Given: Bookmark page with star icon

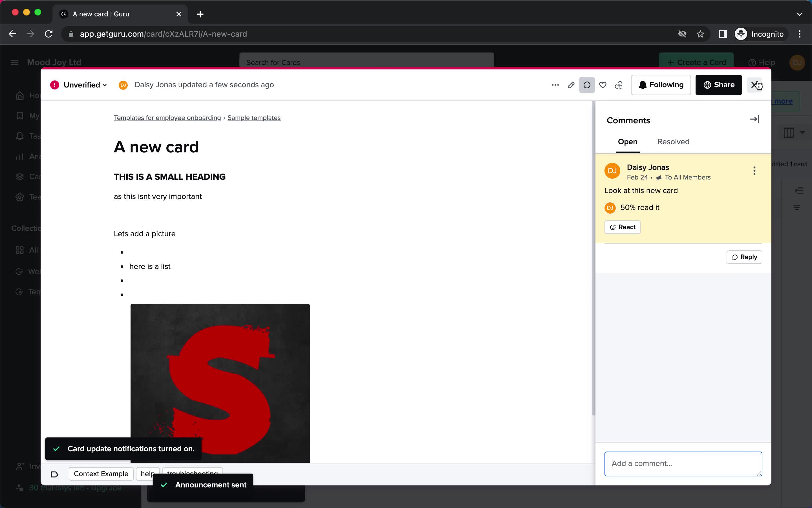Looking at the screenshot, I should coord(700,34).
